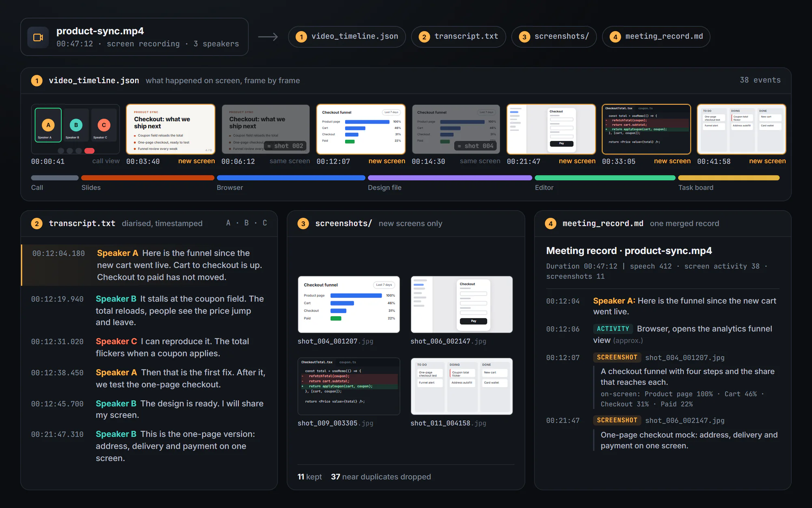Open the 00:33:05 code editor timeline thumbnail
This screenshot has height=508, width=812.
[x=646, y=129]
